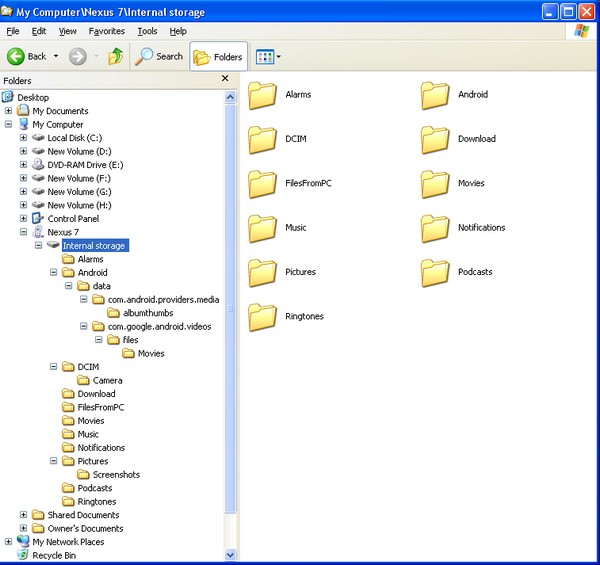Open the File menu
Image resolution: width=600 pixels, height=565 pixels.
[x=13, y=31]
